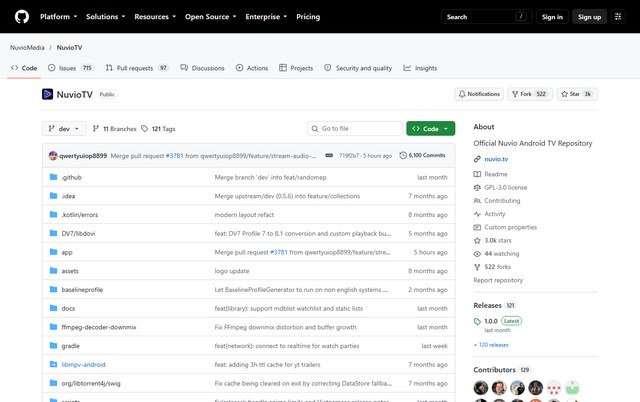Image resolution: width=640 pixels, height=402 pixels.
Task: Open the DV7/libdovi folder
Action: (78, 233)
